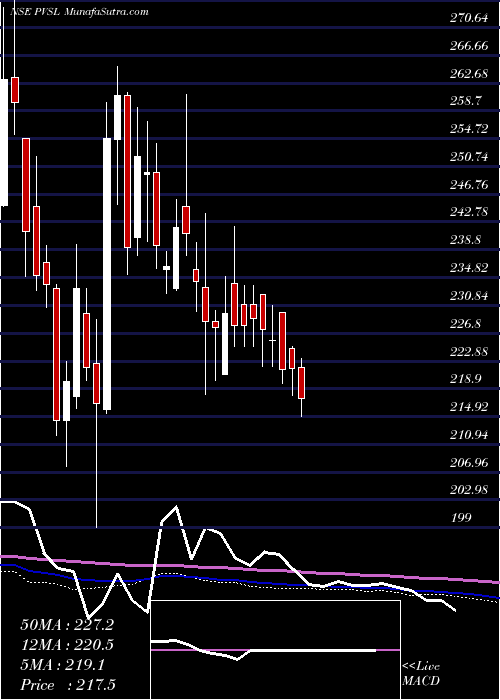
Task: Select the 238.8 price axis label
Action: coord(465,240)
